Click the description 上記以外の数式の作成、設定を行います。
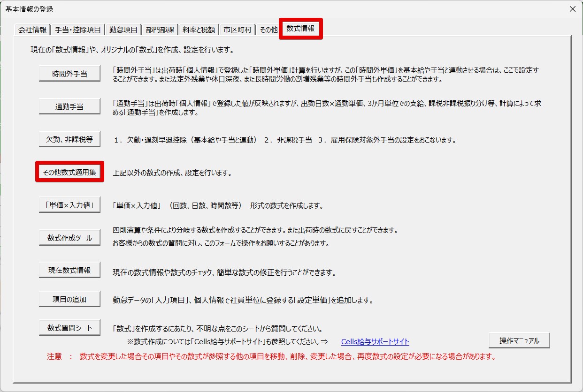 coord(173,173)
